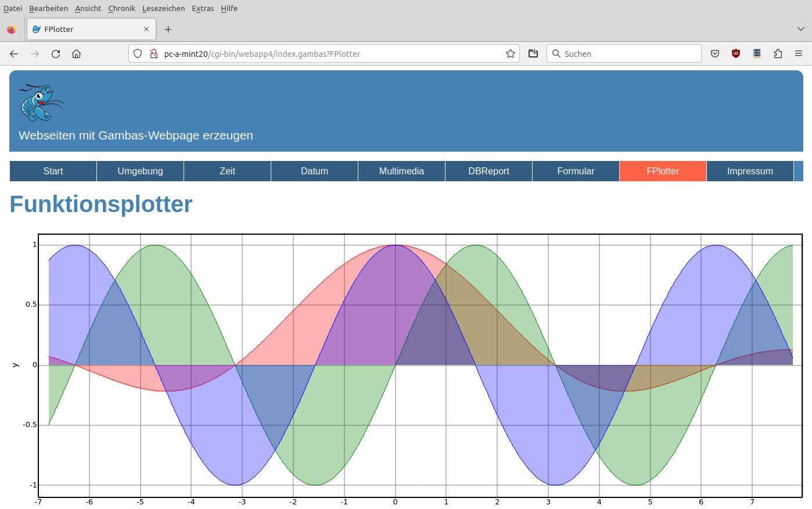The height and width of the screenshot is (509, 812).
Task: Open a new tab with plus button
Action: click(x=168, y=29)
